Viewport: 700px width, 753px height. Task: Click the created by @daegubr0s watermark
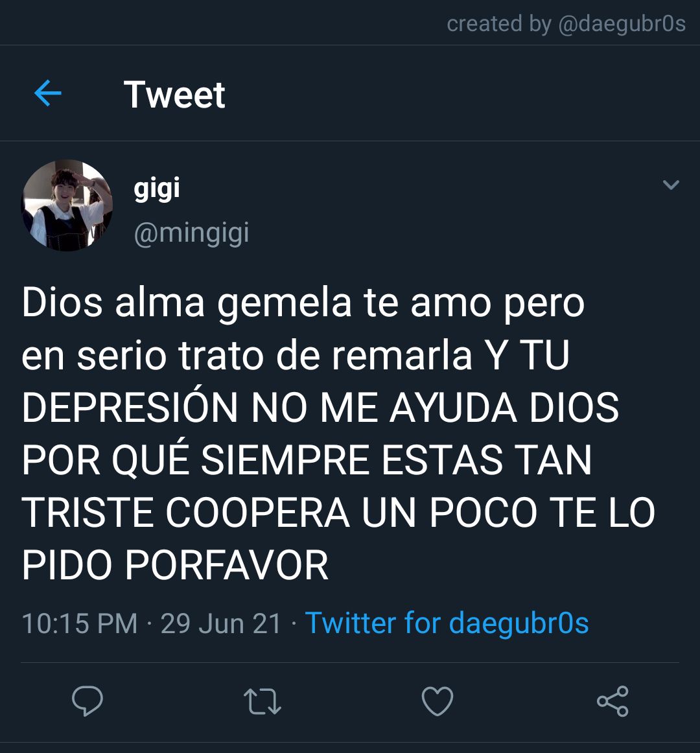566,23
